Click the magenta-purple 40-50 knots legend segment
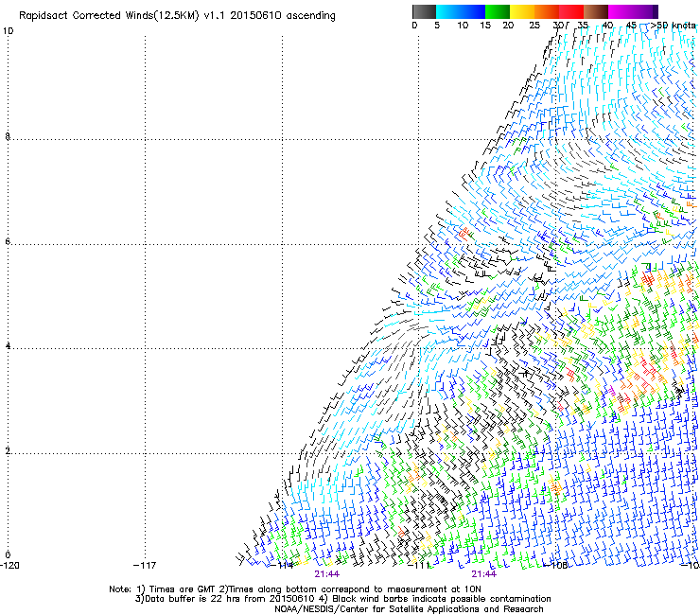Viewport: 700px width, 615px height. tap(633, 11)
